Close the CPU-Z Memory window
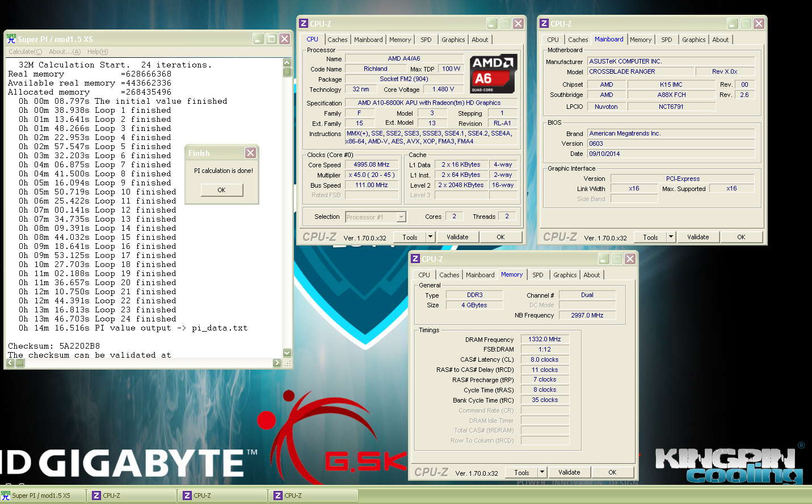Screen dimensions: 812x504 [630, 259]
